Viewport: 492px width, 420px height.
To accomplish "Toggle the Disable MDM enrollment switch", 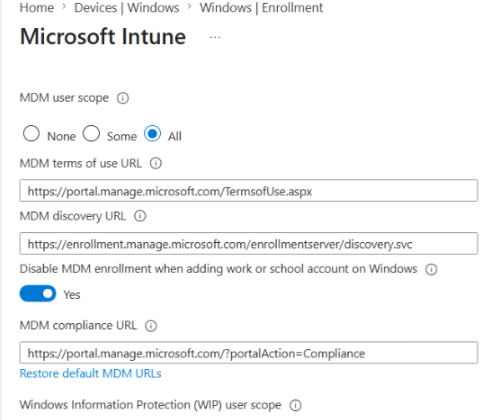I will point(38,294).
